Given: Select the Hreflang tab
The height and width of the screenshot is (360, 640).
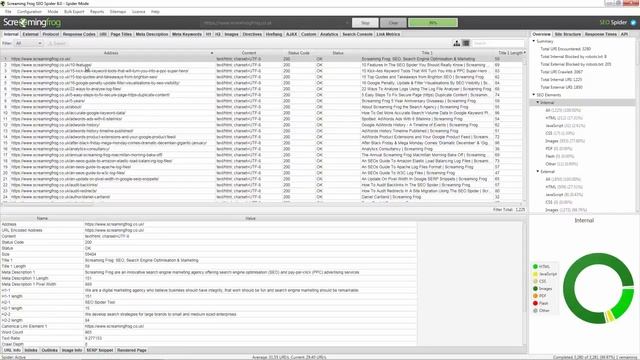Looking at the screenshot, I should [274, 34].
